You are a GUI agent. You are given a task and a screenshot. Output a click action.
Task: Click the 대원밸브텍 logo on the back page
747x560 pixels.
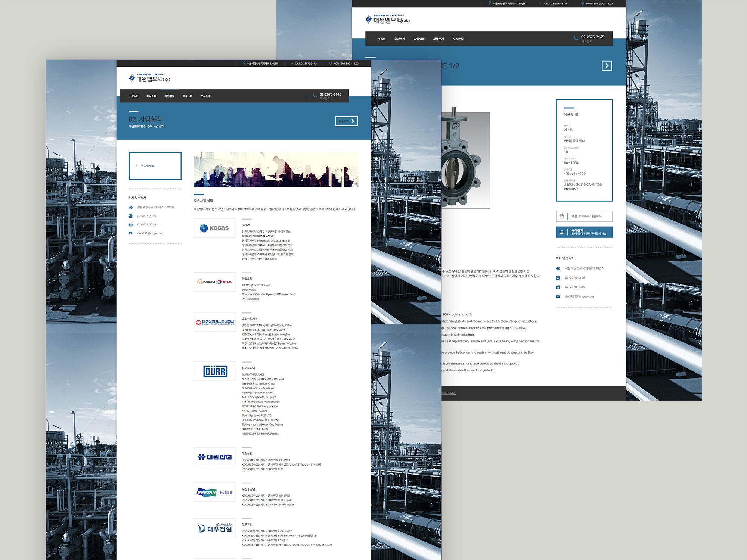pyautogui.click(x=388, y=19)
